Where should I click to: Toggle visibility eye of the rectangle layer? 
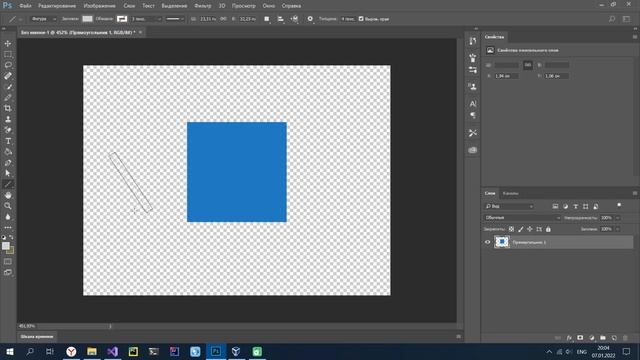tap(487, 242)
